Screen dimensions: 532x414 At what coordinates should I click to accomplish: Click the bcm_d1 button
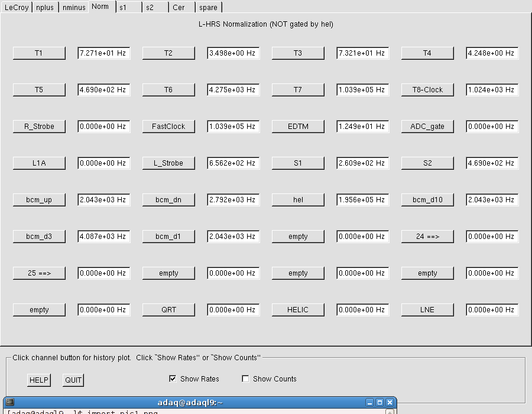point(168,237)
